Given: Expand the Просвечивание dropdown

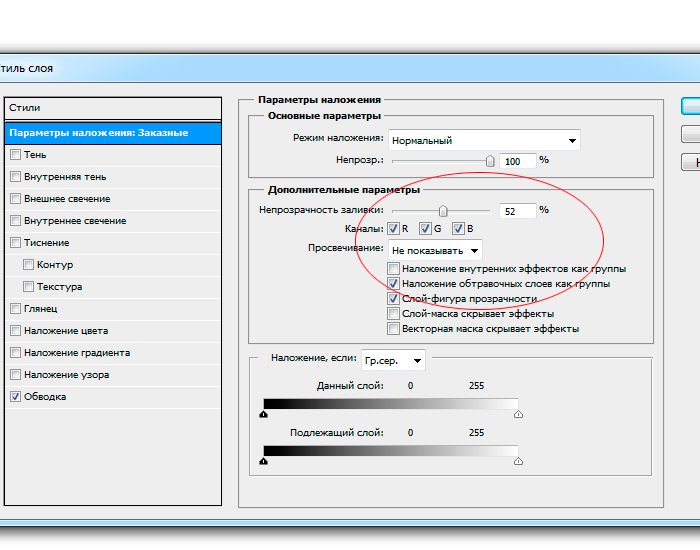Looking at the screenshot, I should (435, 249).
